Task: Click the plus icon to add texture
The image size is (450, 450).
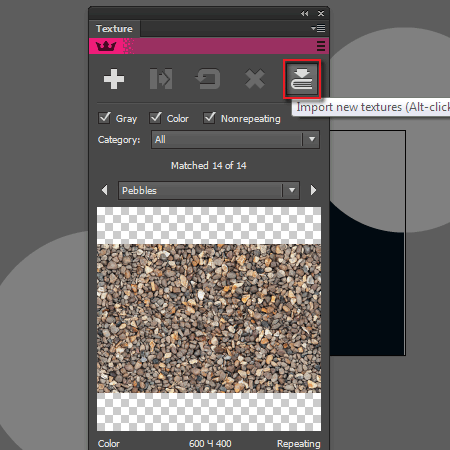Action: pyautogui.click(x=114, y=79)
